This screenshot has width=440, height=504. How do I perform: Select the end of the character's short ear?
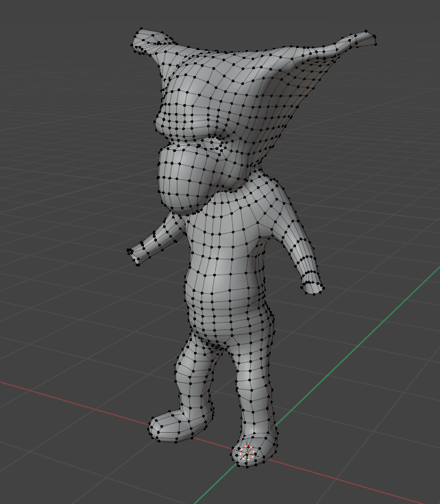click(141, 40)
